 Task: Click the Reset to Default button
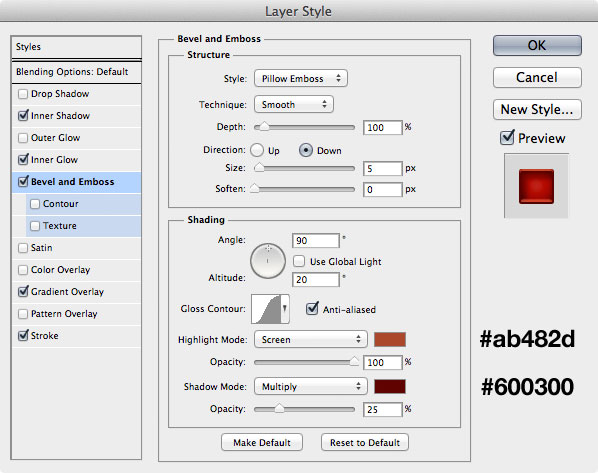tap(365, 442)
